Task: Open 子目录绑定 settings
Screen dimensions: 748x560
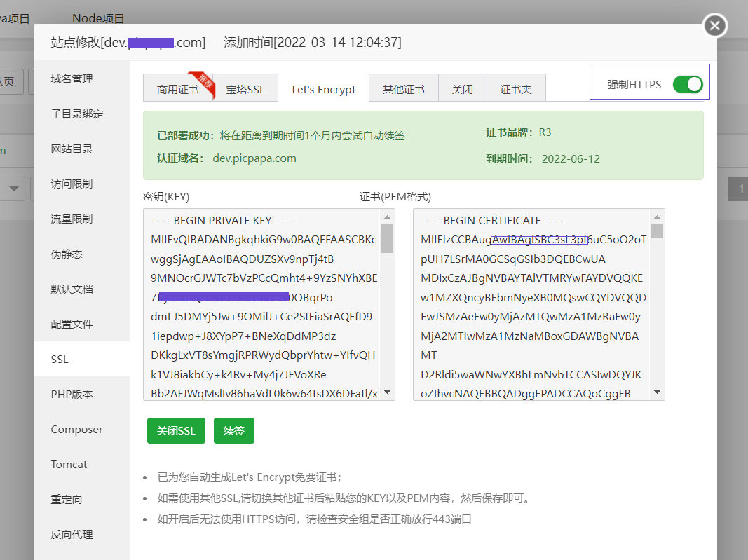Action: (x=78, y=114)
